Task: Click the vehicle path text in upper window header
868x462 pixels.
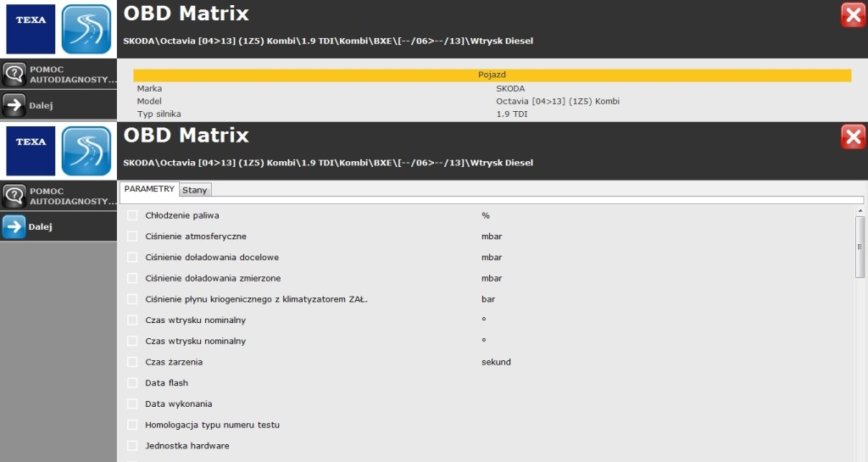Action: coord(328,41)
